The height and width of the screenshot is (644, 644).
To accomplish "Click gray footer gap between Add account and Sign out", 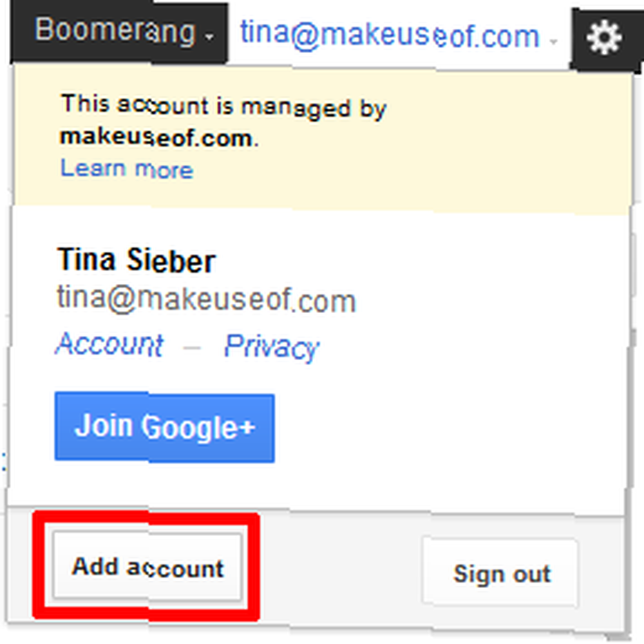I will pos(341,571).
